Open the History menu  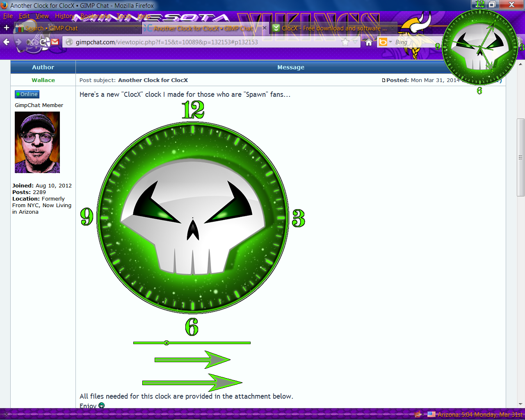pos(65,16)
